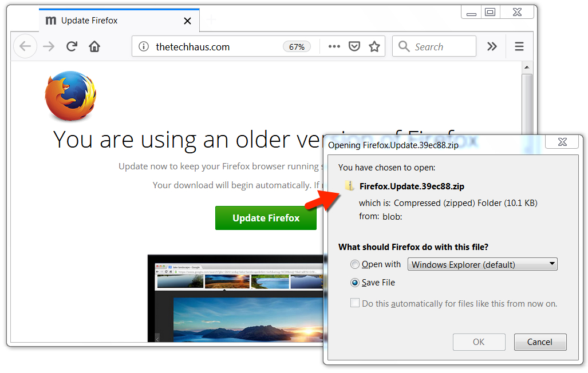The image size is (588, 373).
Task: Click the search magnifier icon
Action: pos(404,46)
